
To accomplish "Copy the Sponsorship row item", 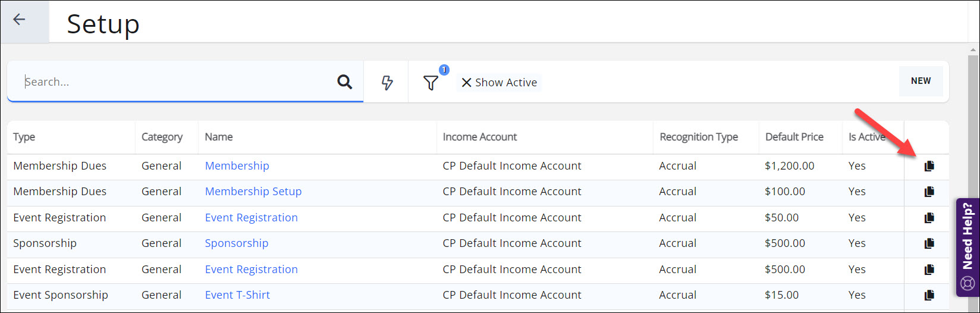I will pyautogui.click(x=929, y=243).
